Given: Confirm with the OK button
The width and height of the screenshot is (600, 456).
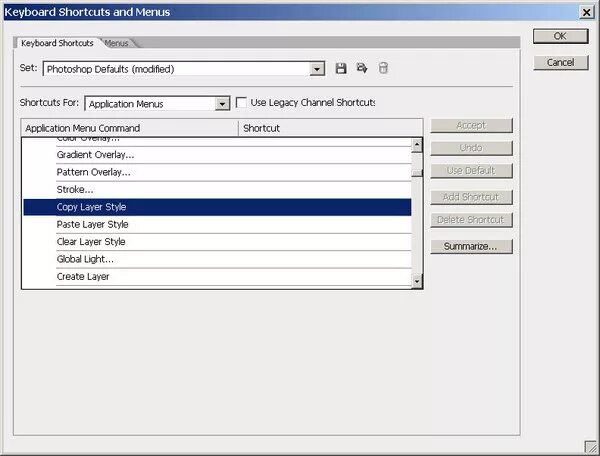Looking at the screenshot, I should coord(560,36).
